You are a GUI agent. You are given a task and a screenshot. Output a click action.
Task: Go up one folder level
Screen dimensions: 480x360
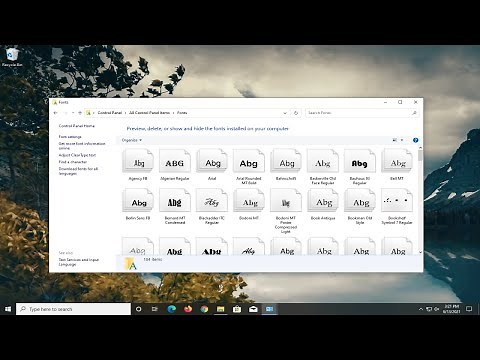[80, 113]
